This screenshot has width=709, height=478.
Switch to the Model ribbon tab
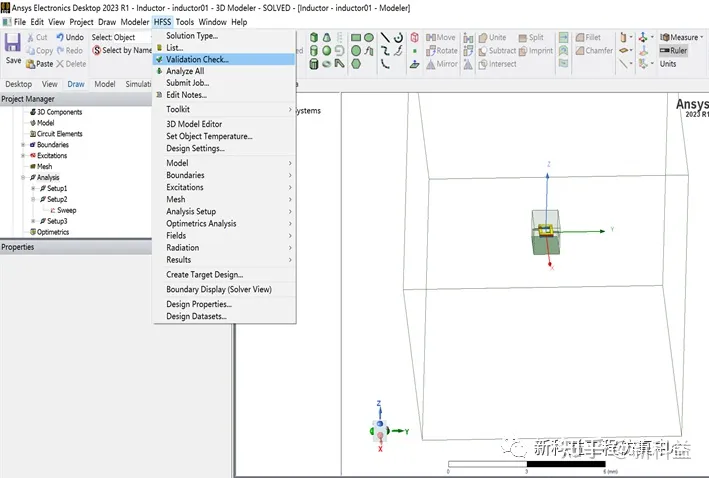(x=105, y=84)
